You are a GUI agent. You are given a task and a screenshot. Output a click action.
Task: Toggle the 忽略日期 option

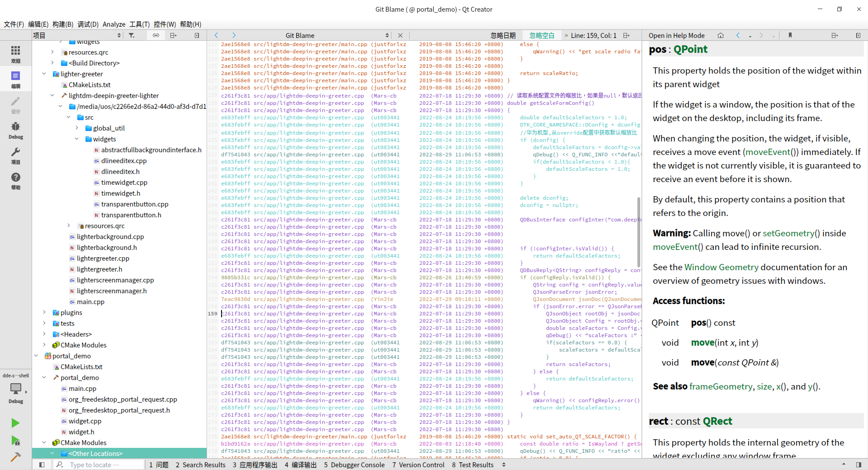503,35
